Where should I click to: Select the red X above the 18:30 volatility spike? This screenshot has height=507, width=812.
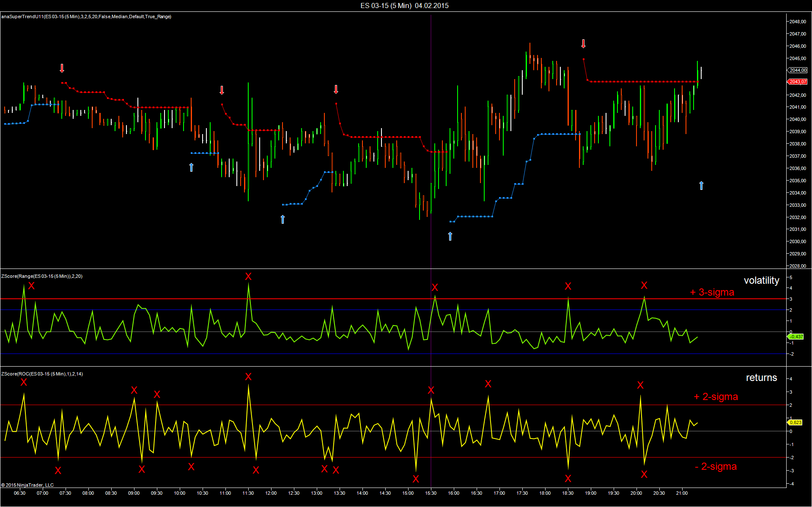pos(568,286)
